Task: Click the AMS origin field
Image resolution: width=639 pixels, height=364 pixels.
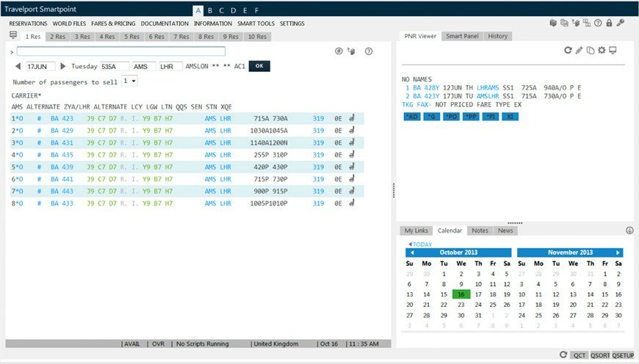Action: click(144, 66)
